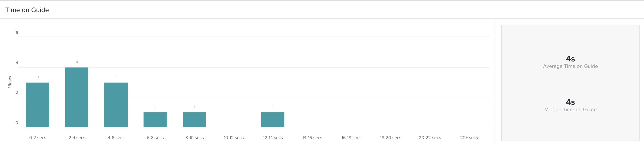Click the 4-6 secs bar

coord(116,105)
